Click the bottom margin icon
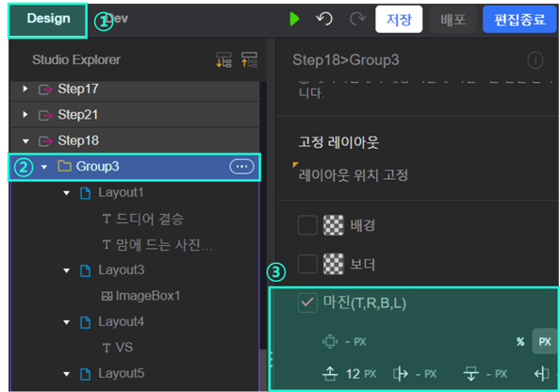Viewport: 560px width, 392px height. tap(470, 374)
